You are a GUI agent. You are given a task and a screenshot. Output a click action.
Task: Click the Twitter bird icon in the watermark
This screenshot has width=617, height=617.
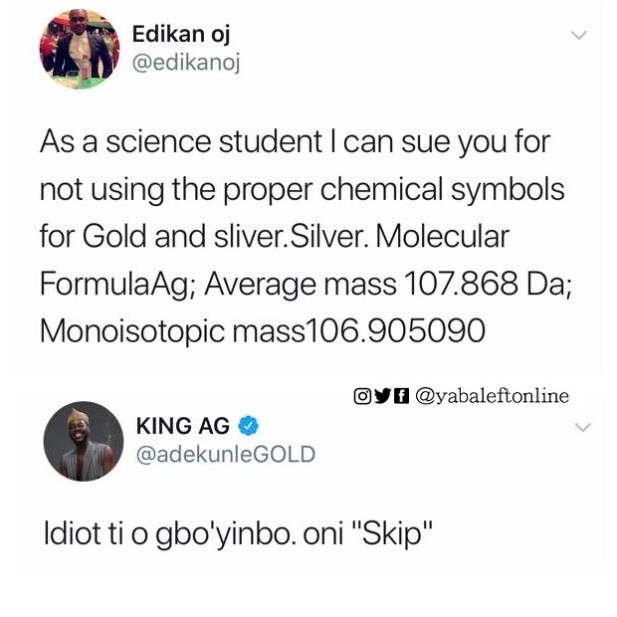pyautogui.click(x=382, y=396)
